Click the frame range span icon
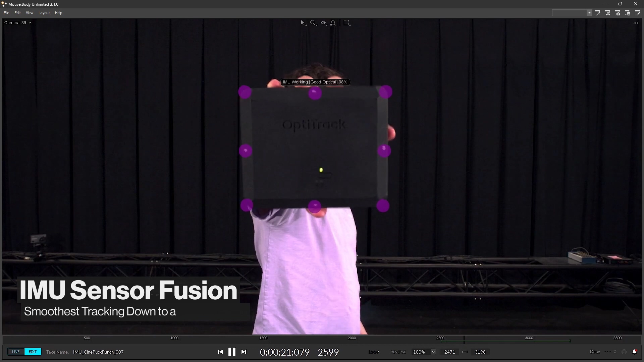The width and height of the screenshot is (644, 362). pos(465,352)
